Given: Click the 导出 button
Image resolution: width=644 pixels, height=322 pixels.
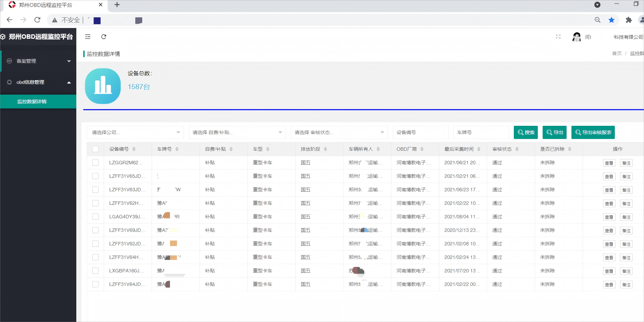Looking at the screenshot, I should coord(554,132).
